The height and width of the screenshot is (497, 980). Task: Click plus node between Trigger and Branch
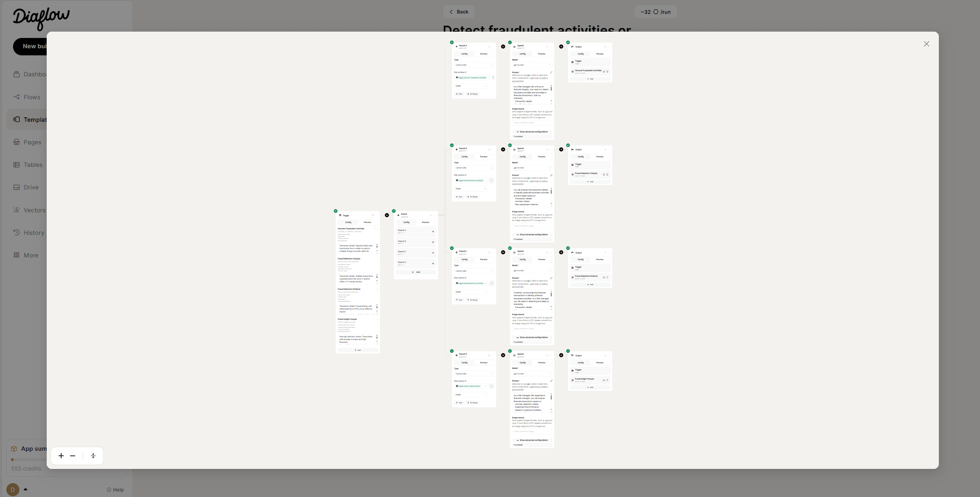click(x=387, y=215)
